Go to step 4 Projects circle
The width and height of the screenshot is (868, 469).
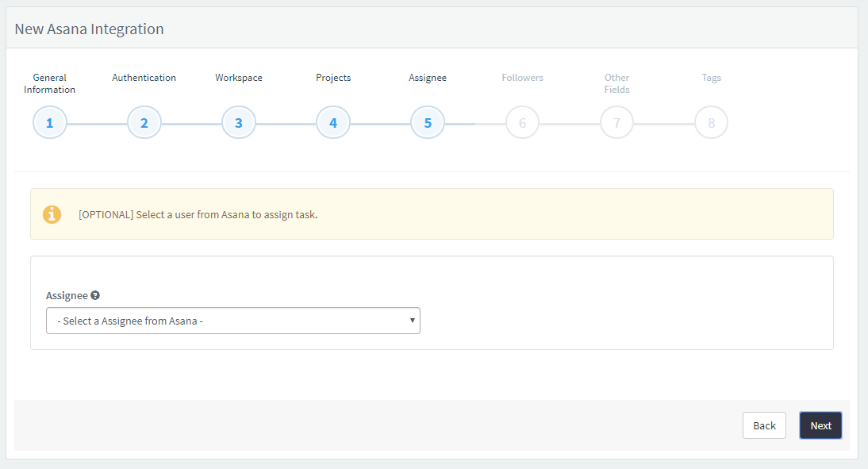[333, 122]
